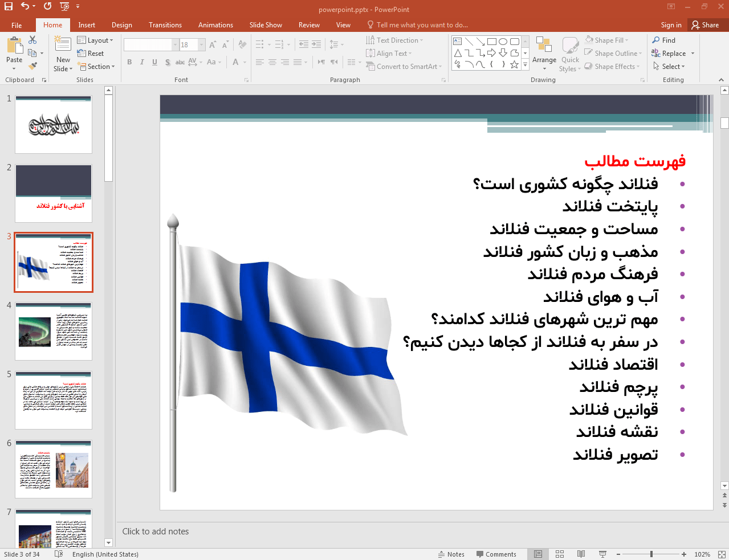Screen dimensions: 729x560
Task: Toggle Italic text formatting
Action: tap(142, 62)
